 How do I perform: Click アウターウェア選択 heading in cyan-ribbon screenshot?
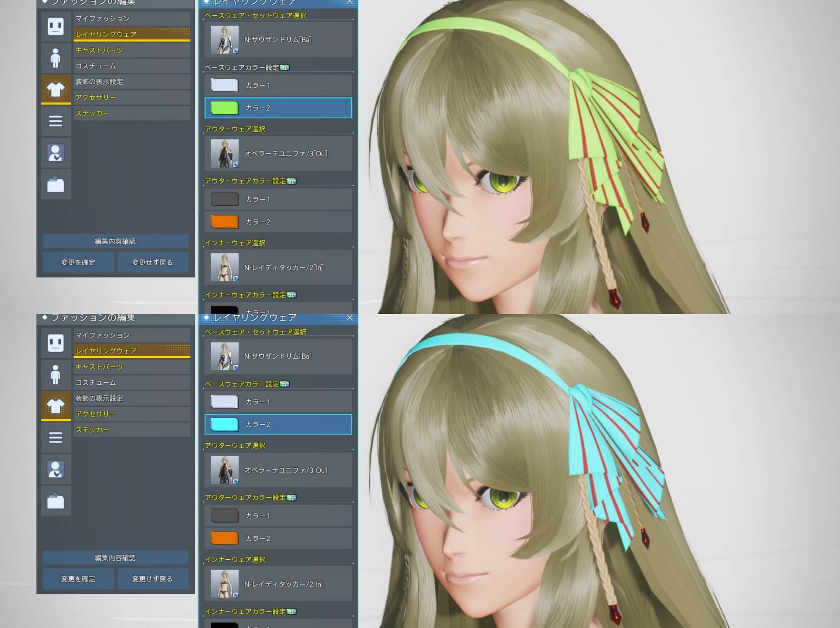point(235,446)
